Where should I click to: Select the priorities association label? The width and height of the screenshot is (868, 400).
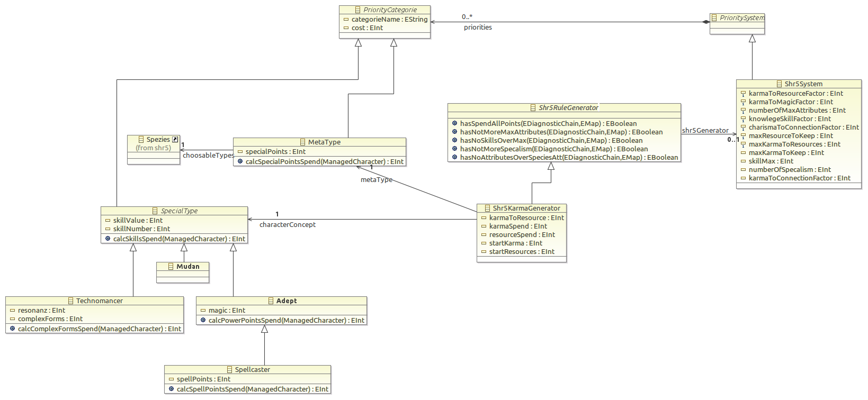pyautogui.click(x=478, y=28)
